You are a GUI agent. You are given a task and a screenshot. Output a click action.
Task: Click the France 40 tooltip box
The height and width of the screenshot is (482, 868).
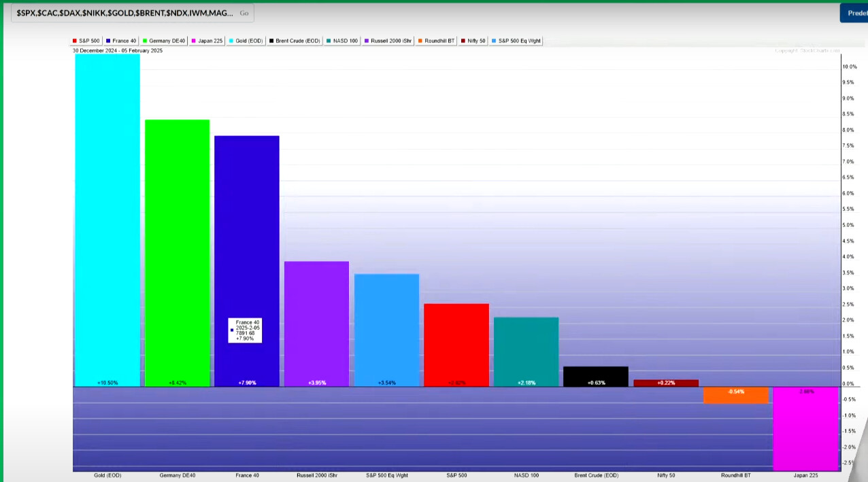[x=246, y=330]
